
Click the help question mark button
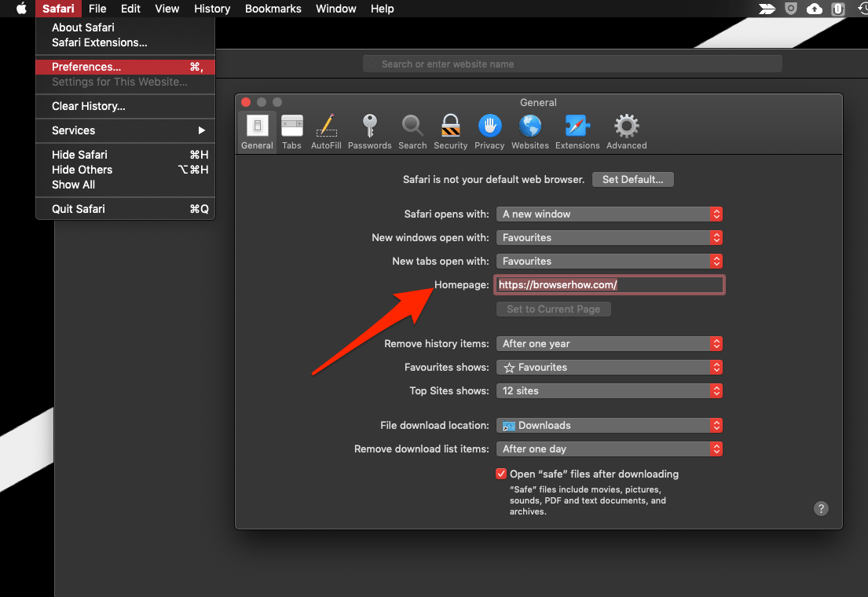click(821, 508)
